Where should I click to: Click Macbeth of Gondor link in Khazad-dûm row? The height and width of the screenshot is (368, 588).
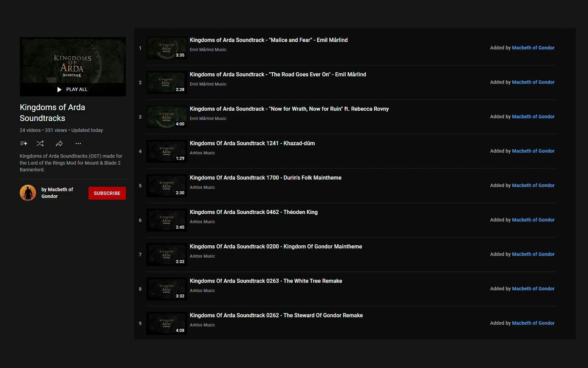(x=533, y=151)
